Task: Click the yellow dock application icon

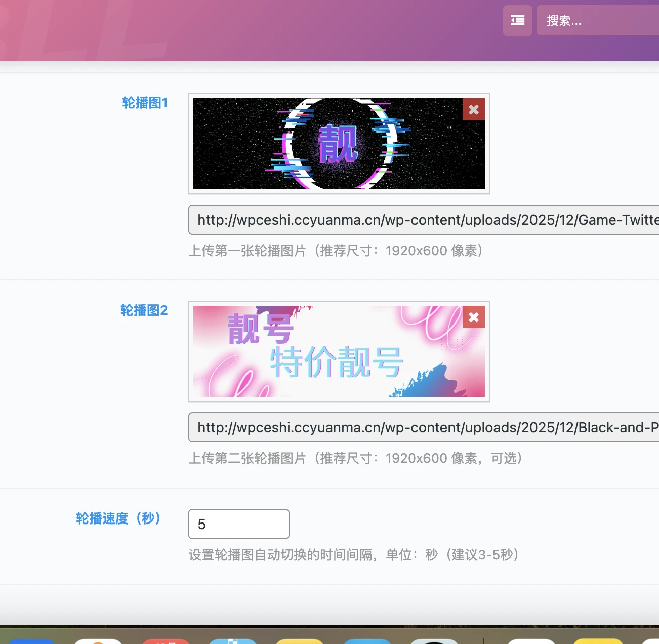Action: (x=300, y=640)
